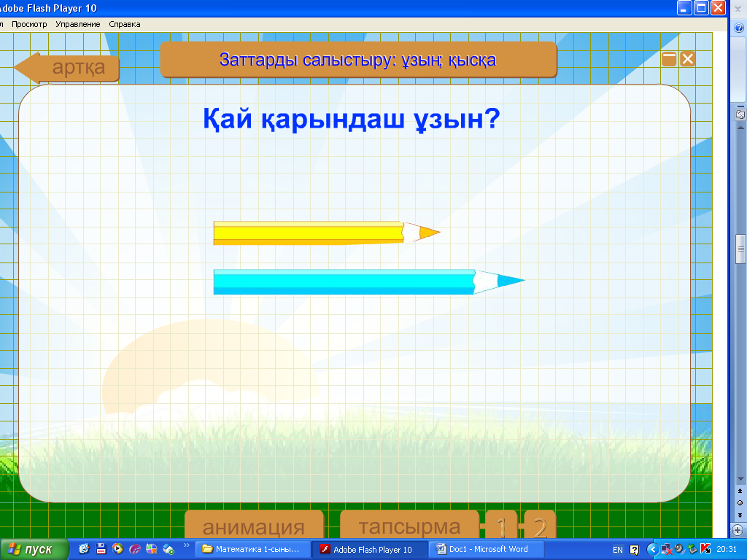Click the first quick launch icon

tap(85, 549)
